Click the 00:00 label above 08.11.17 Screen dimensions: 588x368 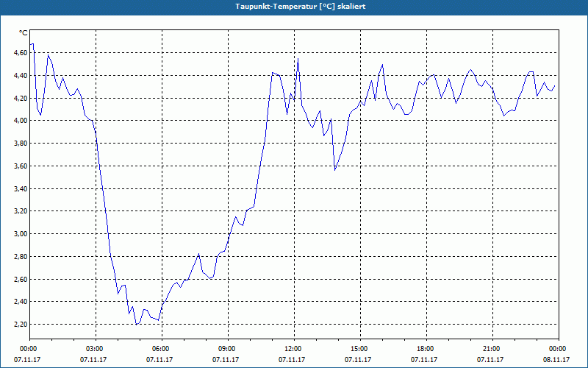click(x=556, y=349)
